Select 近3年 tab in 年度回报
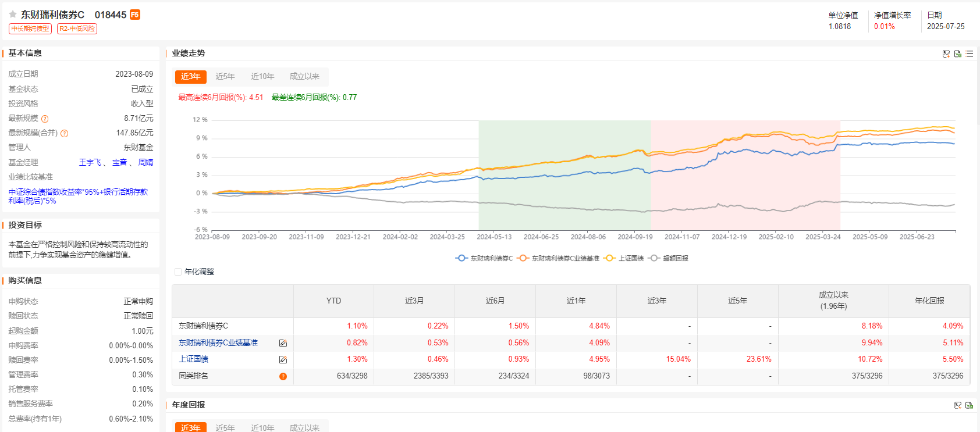980x432 pixels. (x=190, y=427)
